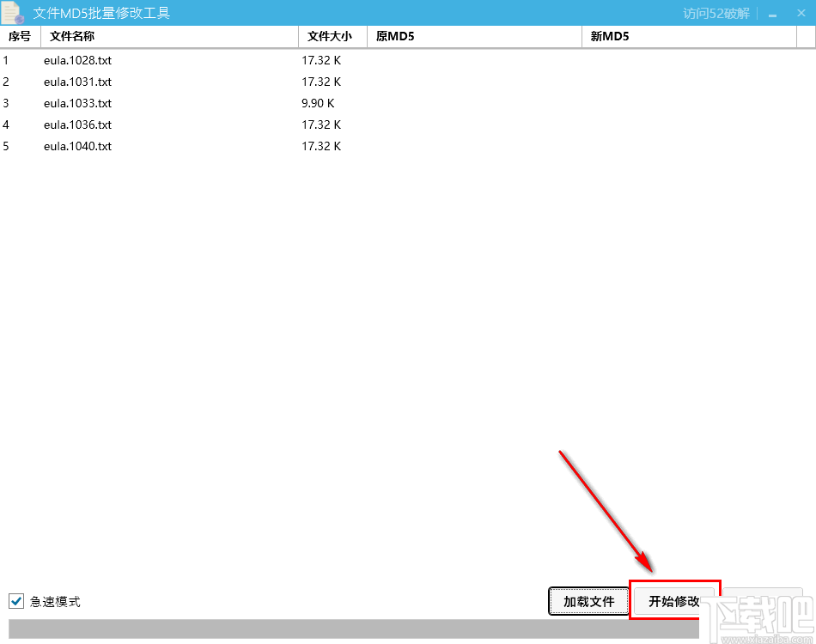Click size 17.32 K of eula.1028.txt
Viewport: 816px width, 644px height.
tap(321, 60)
